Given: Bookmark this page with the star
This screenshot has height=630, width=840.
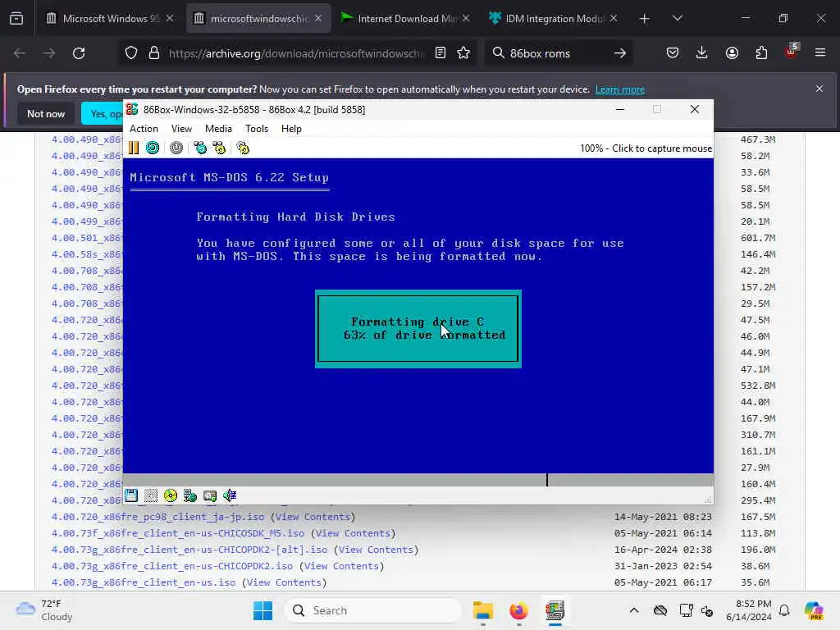Looking at the screenshot, I should pos(464,53).
